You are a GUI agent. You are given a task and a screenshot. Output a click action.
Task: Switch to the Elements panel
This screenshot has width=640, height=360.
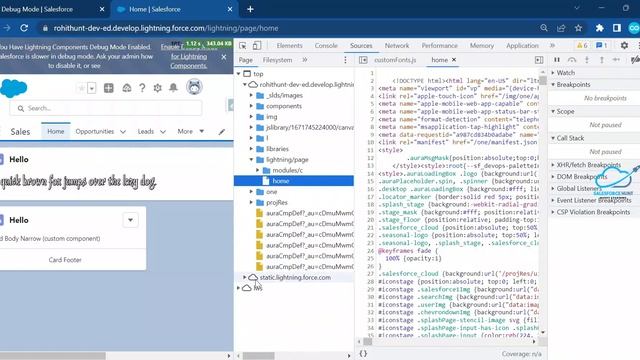[289, 45]
